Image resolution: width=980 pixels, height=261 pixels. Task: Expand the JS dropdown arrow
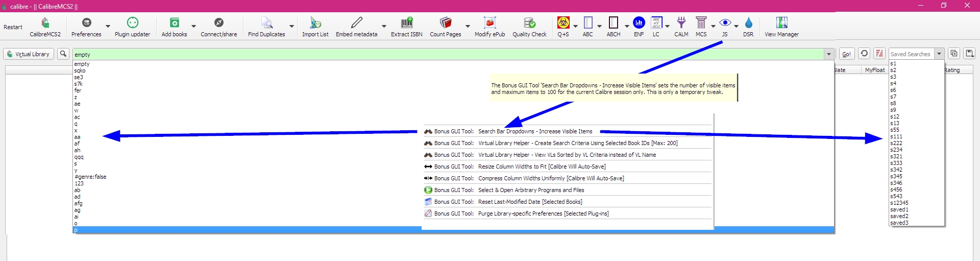pos(736,26)
